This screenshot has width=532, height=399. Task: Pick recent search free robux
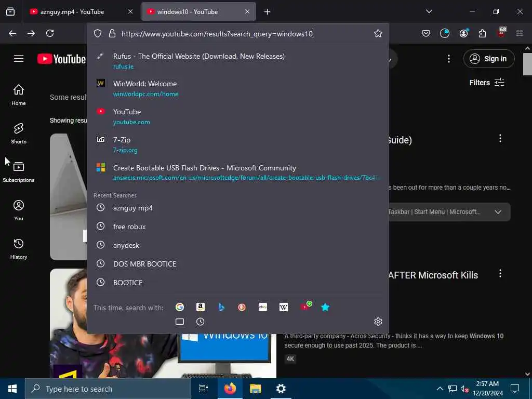pyautogui.click(x=237, y=227)
